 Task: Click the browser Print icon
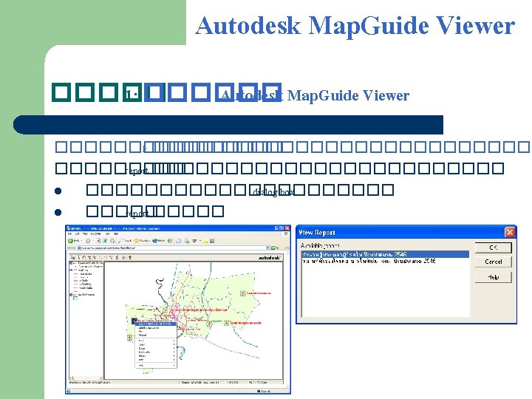[187, 241]
